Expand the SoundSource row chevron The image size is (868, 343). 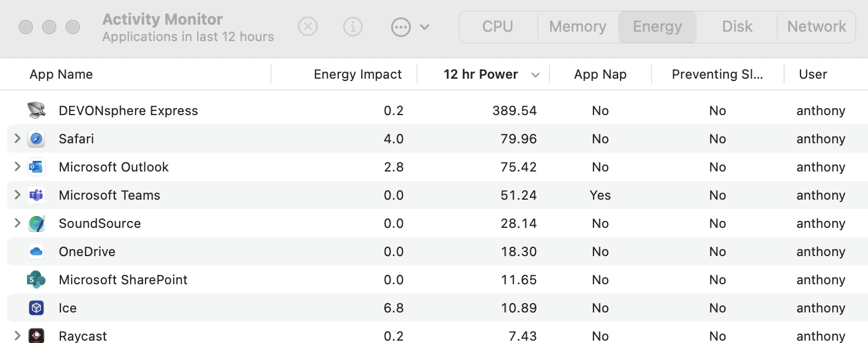coord(17,223)
